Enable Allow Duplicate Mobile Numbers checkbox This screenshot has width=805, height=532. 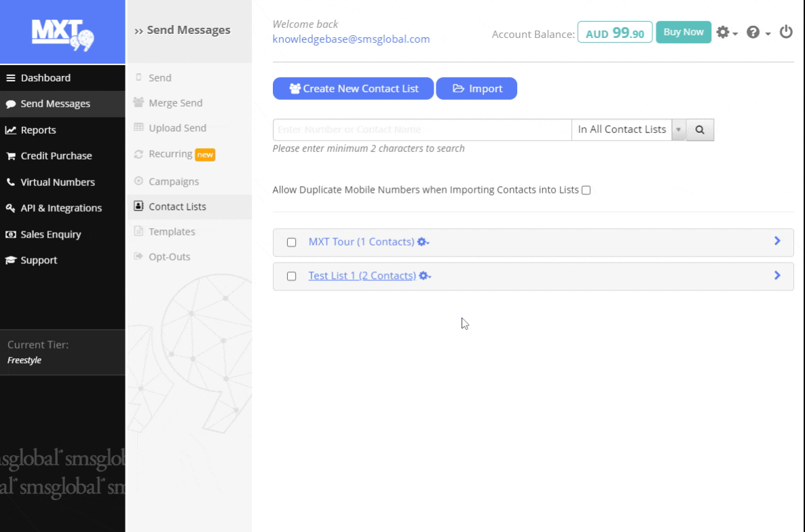click(x=586, y=191)
